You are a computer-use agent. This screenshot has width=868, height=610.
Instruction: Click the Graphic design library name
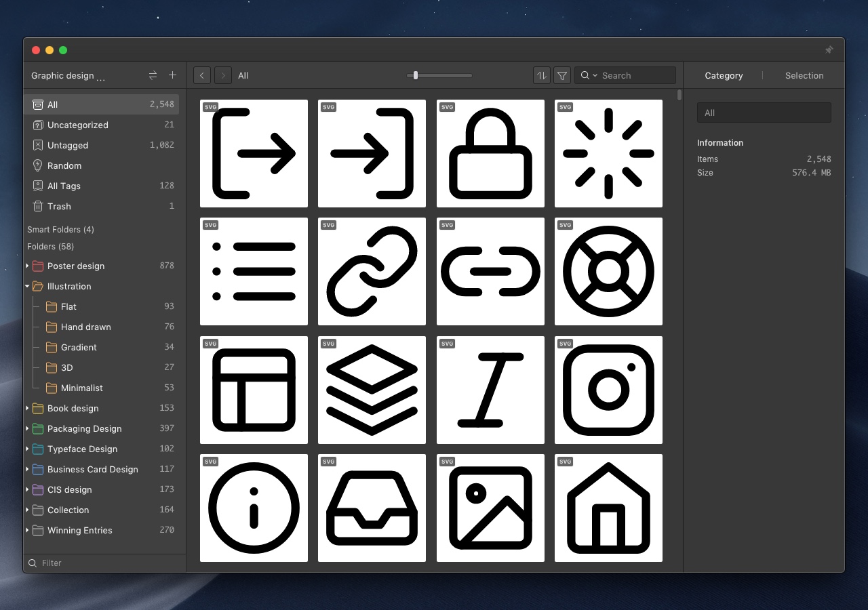click(68, 75)
